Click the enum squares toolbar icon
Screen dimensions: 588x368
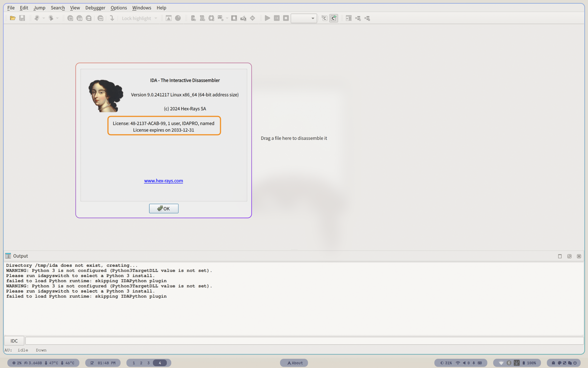(221, 18)
